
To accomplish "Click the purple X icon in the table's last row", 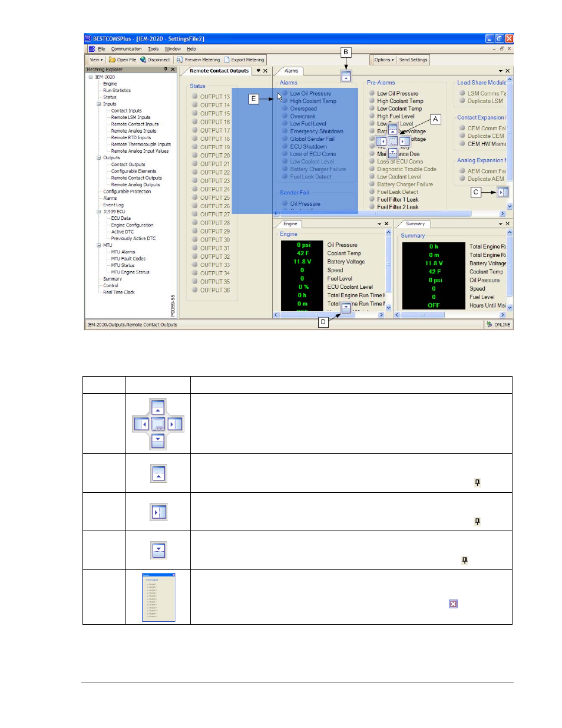I will 453,604.
